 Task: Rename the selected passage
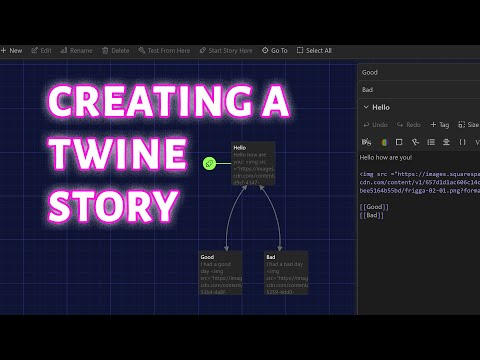pos(76,51)
